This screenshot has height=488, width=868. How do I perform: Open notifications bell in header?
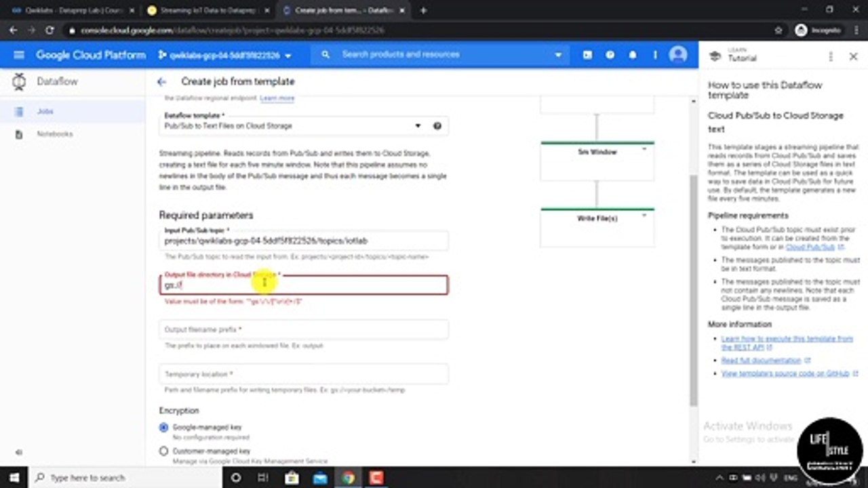(633, 55)
